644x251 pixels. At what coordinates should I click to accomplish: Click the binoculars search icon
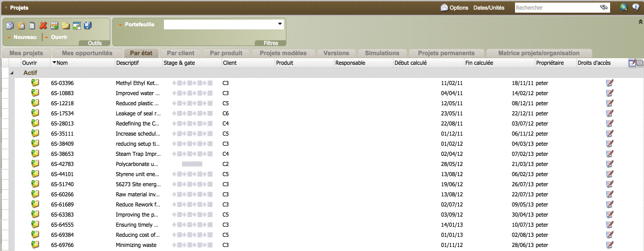603,8
